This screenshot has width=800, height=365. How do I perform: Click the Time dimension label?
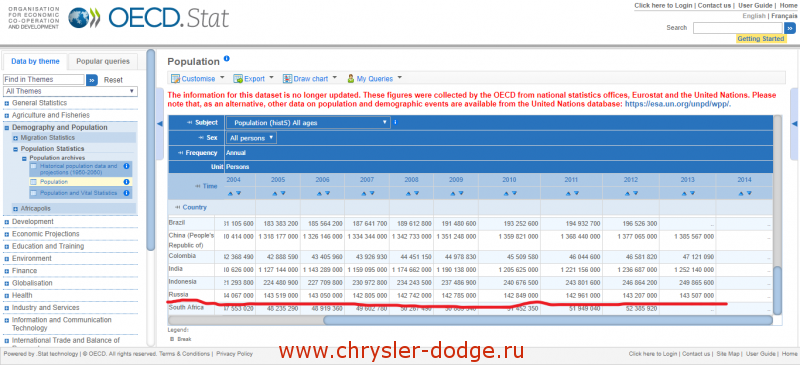(210, 186)
